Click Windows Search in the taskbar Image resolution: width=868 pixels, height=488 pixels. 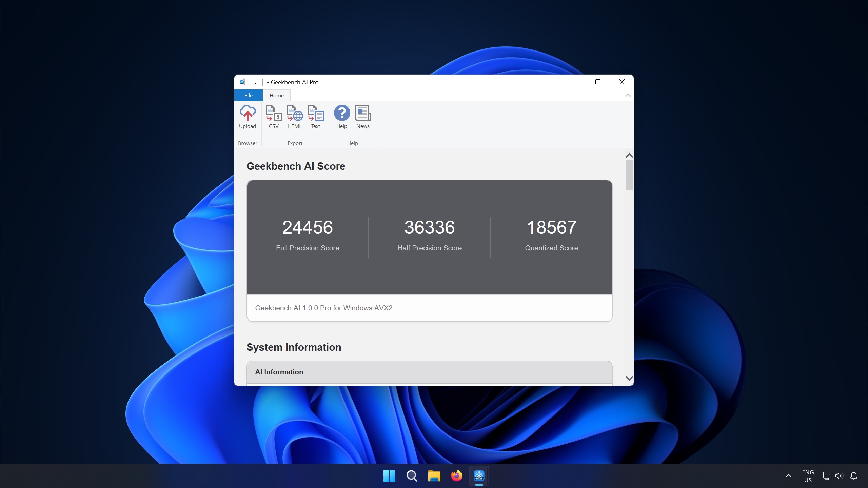[x=412, y=475]
